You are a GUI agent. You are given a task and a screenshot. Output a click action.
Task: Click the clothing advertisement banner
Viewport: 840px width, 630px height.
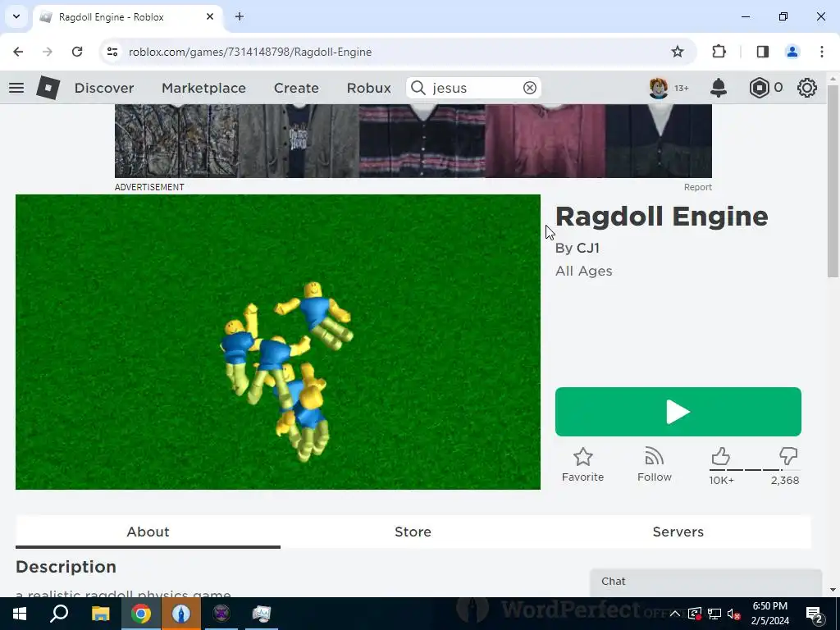point(413,141)
